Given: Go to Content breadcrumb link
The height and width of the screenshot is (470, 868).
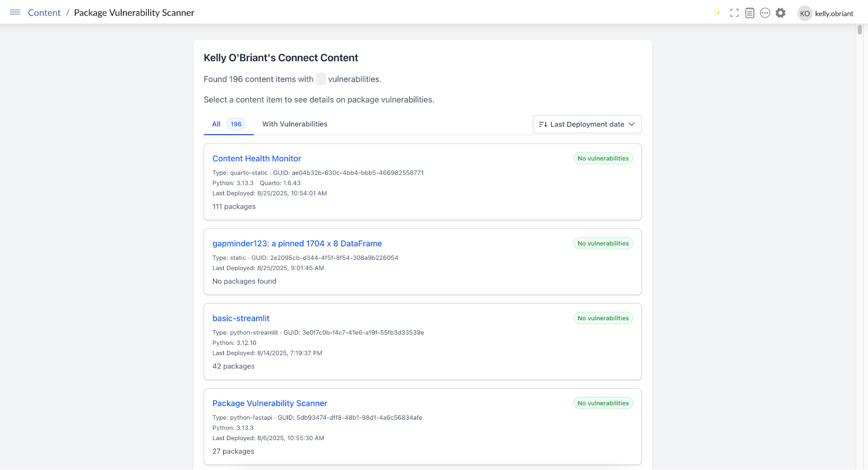Looking at the screenshot, I should tap(44, 13).
